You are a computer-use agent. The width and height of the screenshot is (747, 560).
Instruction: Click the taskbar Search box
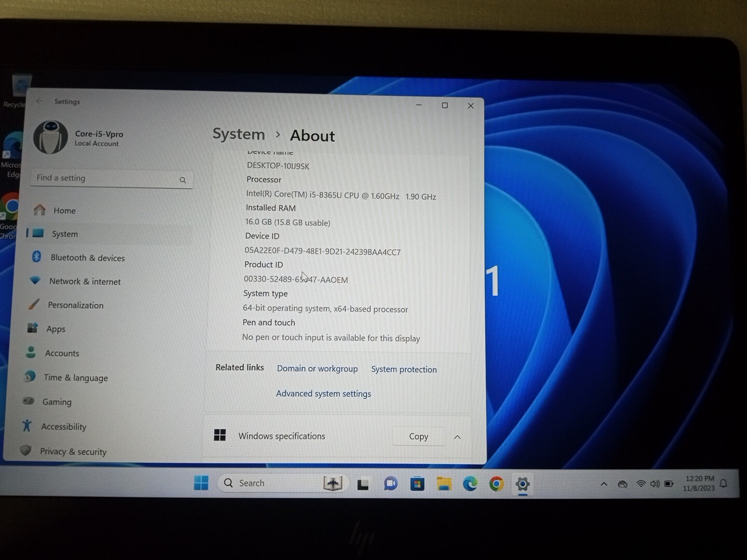pos(283,483)
